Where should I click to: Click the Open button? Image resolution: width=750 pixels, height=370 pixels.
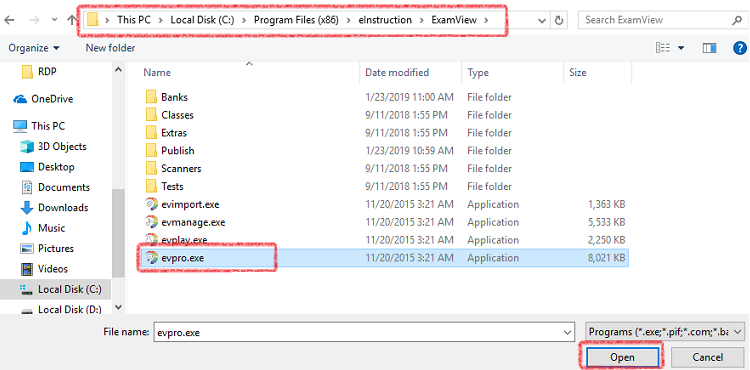pyautogui.click(x=622, y=357)
